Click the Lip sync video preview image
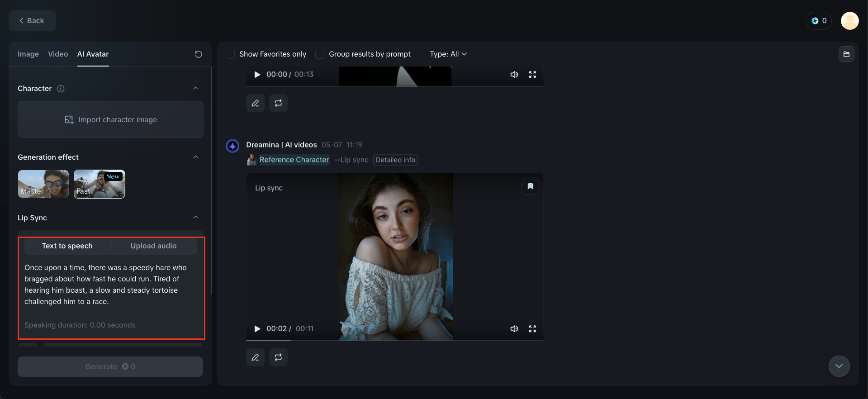This screenshot has width=868, height=399. click(x=395, y=256)
